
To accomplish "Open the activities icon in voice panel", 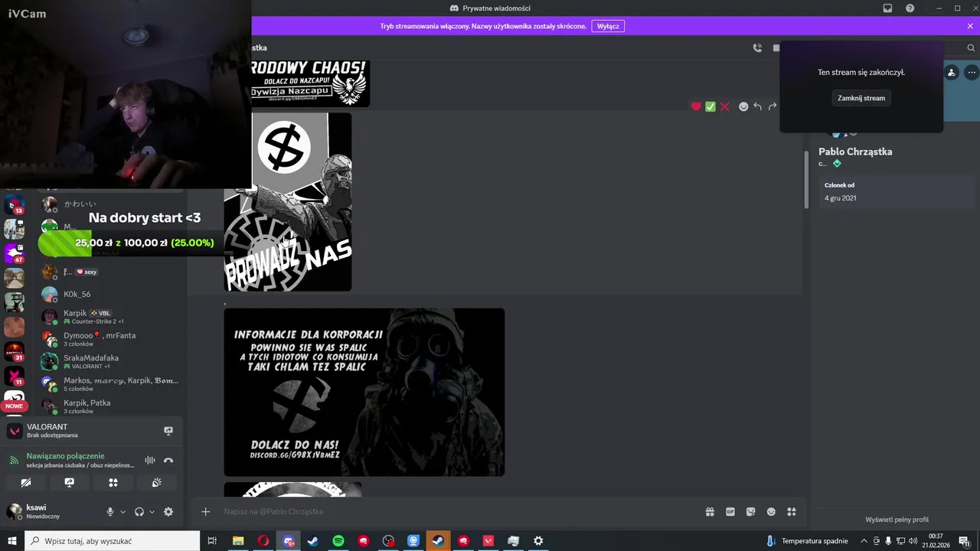I will [113, 482].
